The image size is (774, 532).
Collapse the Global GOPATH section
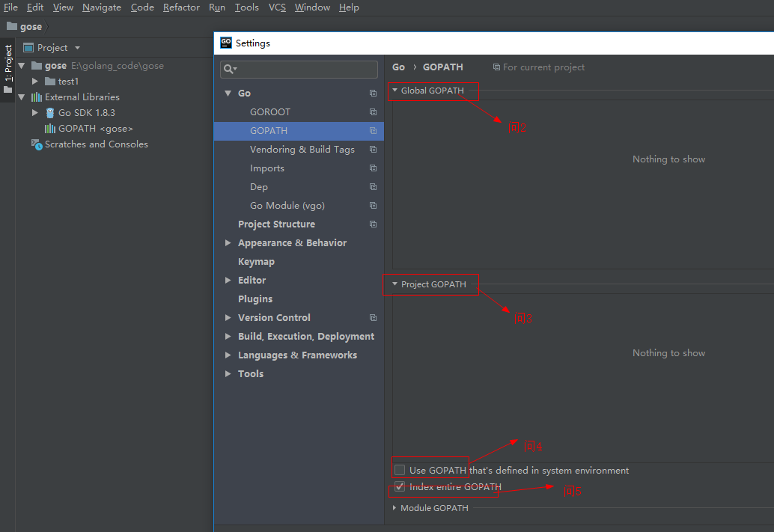click(395, 91)
